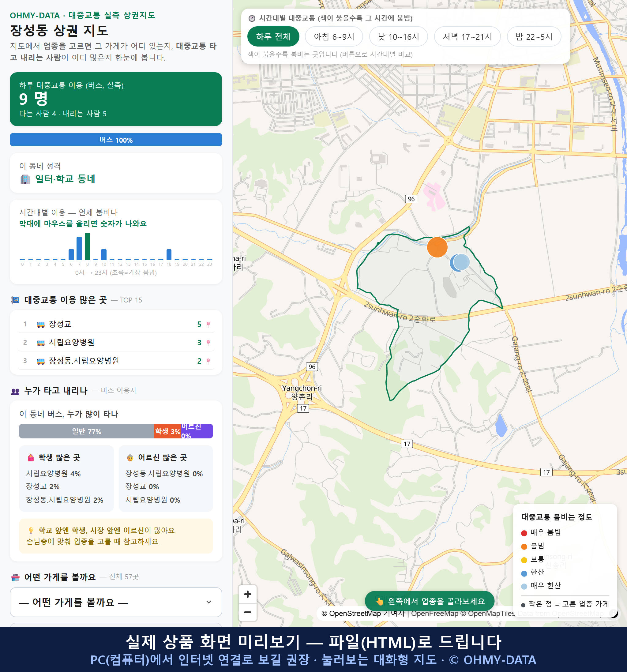Click the route 17 shield below Yangchon-ri

[303, 408]
